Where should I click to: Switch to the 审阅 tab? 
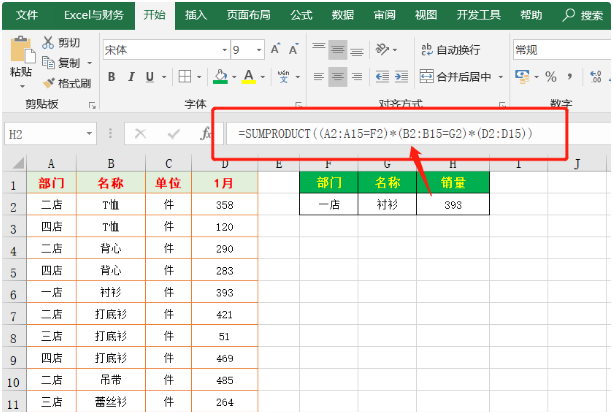point(385,15)
